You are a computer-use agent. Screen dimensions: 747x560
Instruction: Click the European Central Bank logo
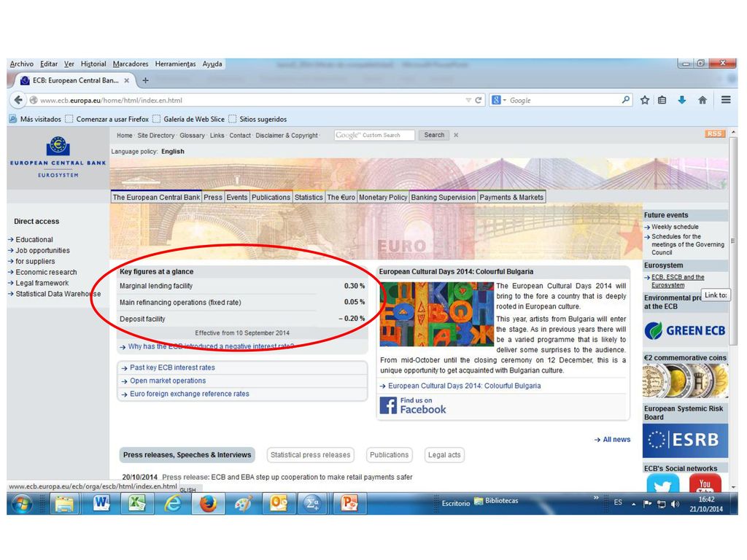58,157
